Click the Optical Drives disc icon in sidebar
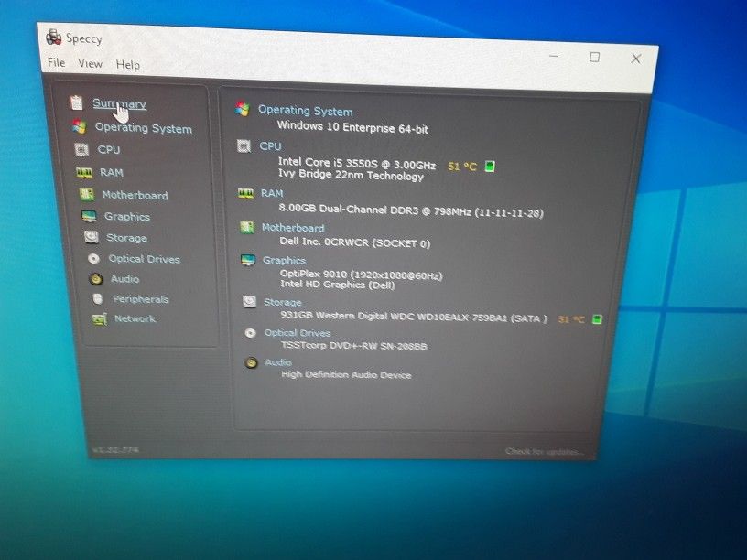747x560 pixels. click(94, 259)
